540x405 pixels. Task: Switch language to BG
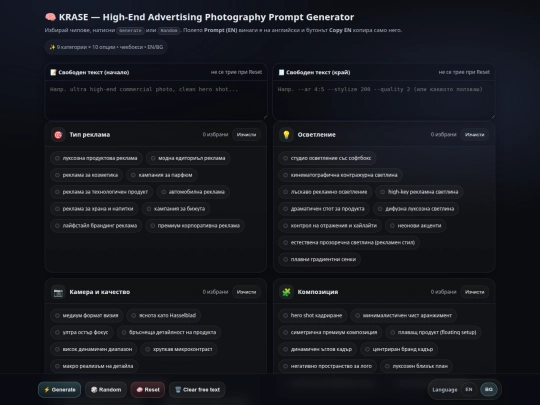489,390
